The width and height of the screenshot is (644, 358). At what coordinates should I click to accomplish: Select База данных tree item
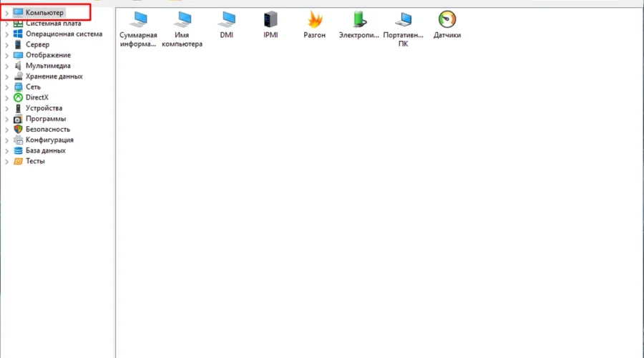(x=45, y=151)
